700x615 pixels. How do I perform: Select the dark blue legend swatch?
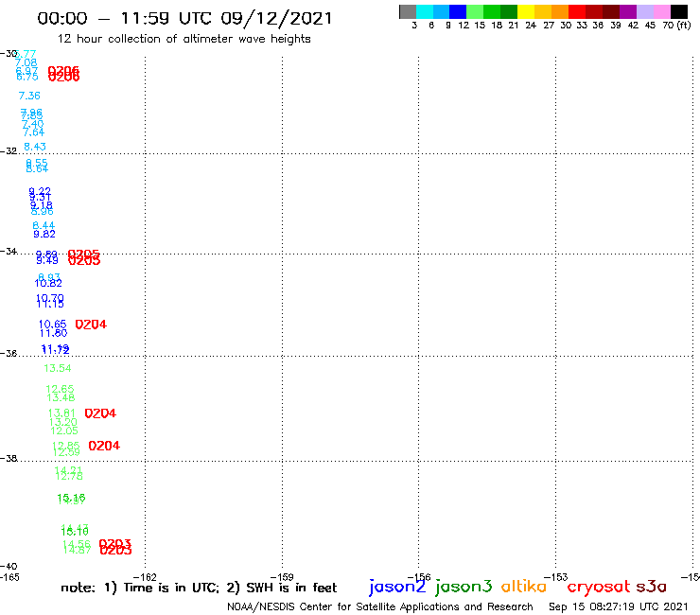[x=458, y=11]
